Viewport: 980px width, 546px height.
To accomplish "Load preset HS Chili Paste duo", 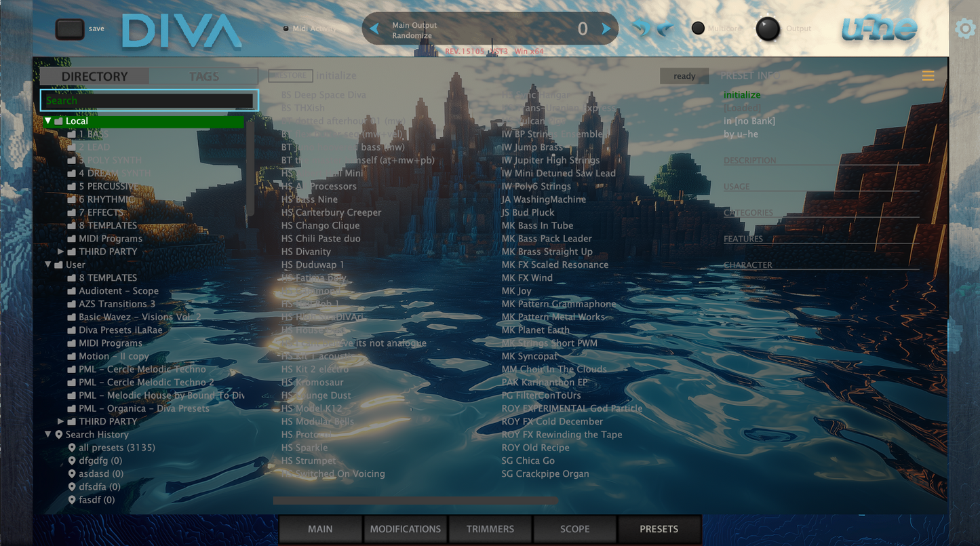I will point(321,239).
